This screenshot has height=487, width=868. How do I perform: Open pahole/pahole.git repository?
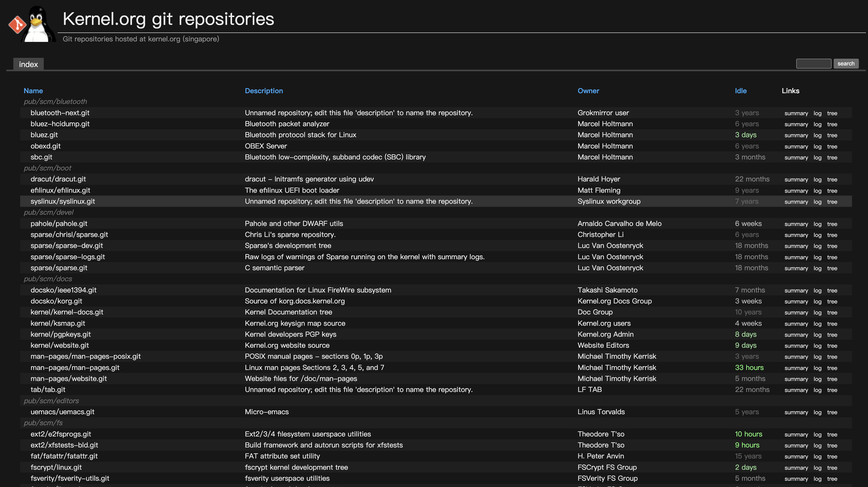pyautogui.click(x=59, y=224)
